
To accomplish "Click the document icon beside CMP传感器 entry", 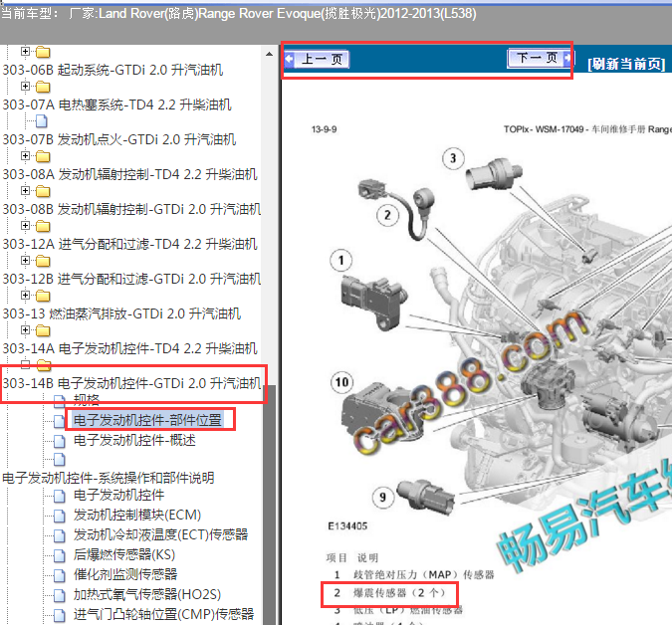I will point(60,615).
